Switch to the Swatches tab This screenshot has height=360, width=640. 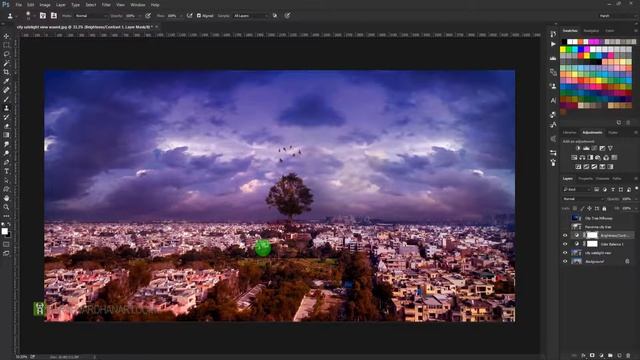click(570, 31)
